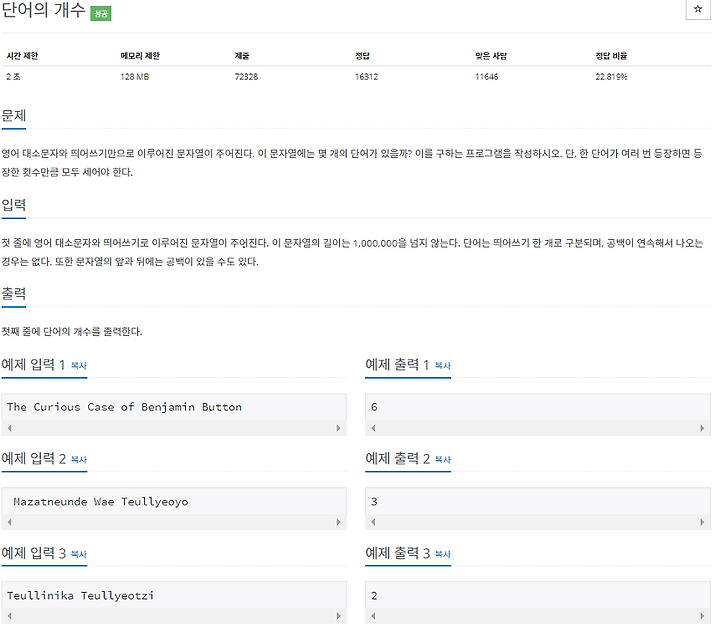Click the problem title '단어의 개수'
The height and width of the screenshot is (632, 720).
coord(44,10)
